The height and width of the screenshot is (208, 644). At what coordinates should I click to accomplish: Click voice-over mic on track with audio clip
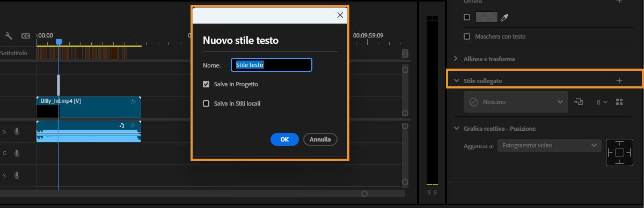[x=17, y=131]
